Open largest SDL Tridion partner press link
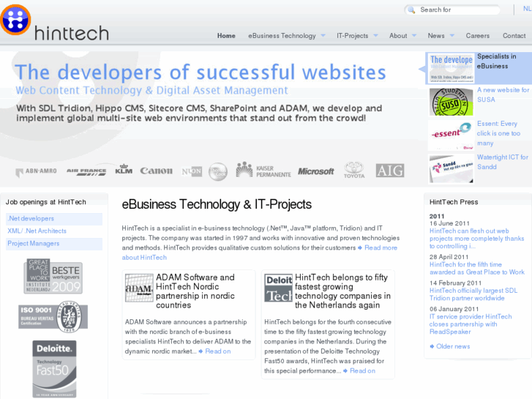Viewport: 532px width, 399px height. [x=473, y=294]
